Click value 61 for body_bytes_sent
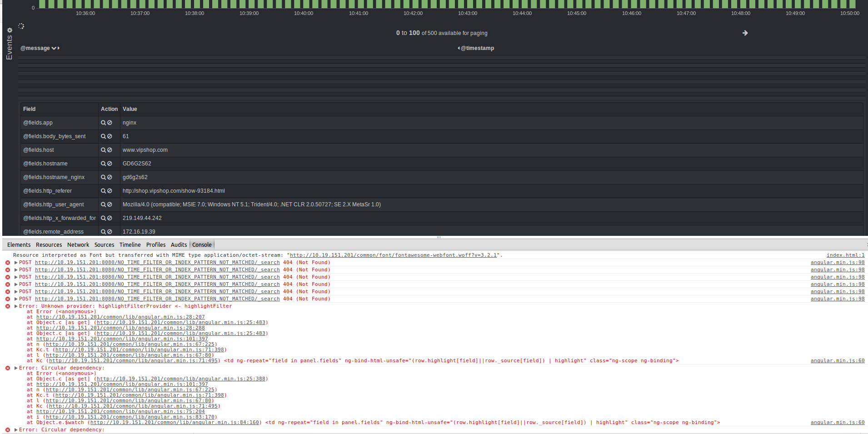 coord(126,136)
